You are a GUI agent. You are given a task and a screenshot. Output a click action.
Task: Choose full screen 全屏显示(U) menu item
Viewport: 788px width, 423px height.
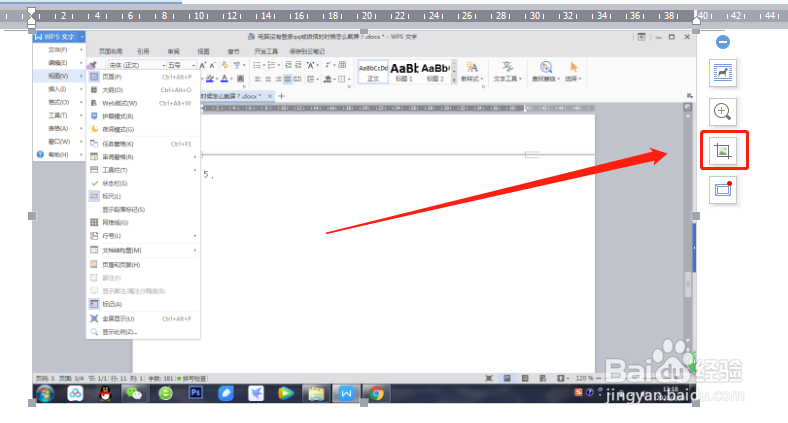click(x=143, y=319)
